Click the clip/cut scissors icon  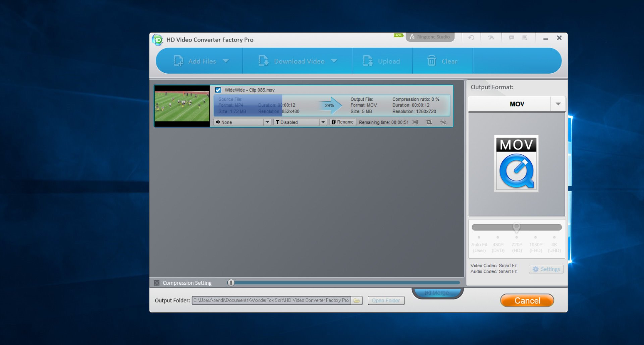click(415, 122)
